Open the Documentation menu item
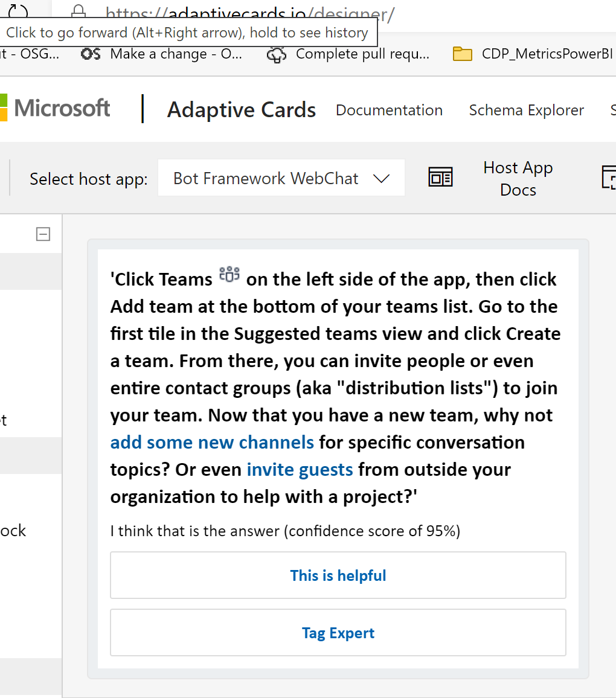The image size is (616, 698). [x=389, y=110]
